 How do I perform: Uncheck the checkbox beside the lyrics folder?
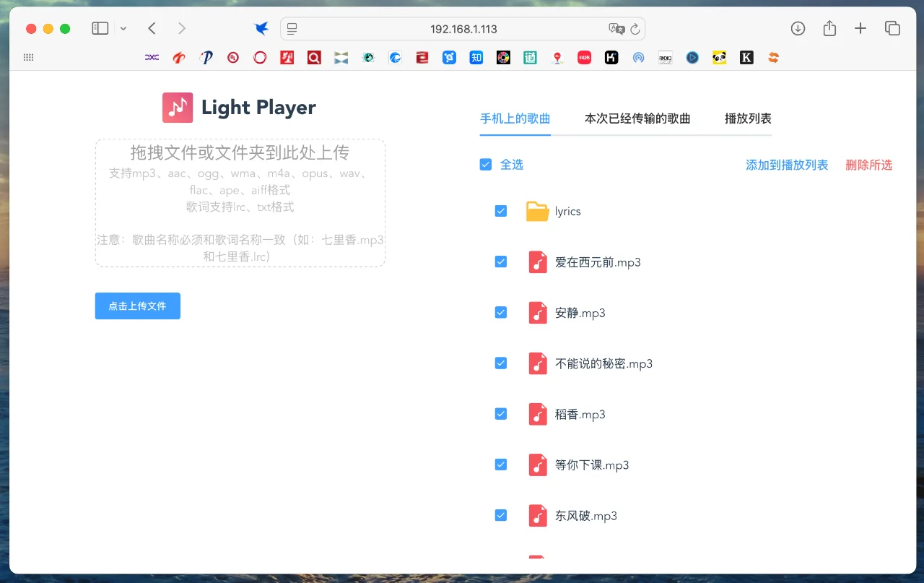500,211
